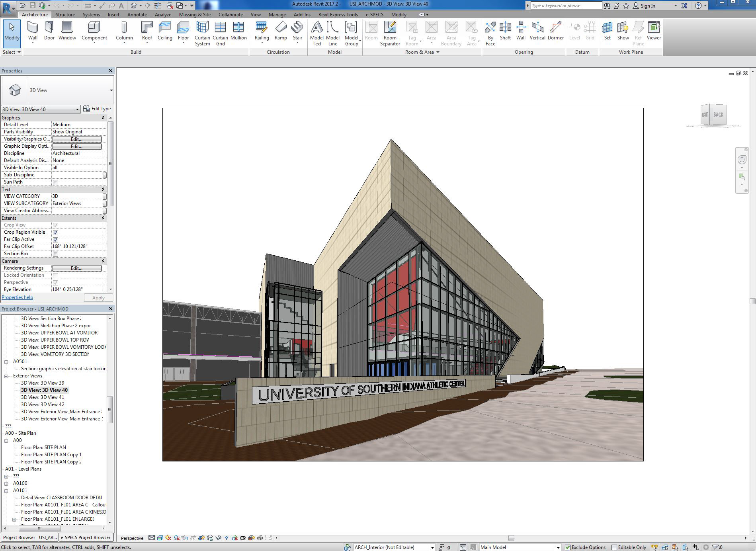Click the Project Browser vertical scrollbar thumb
Viewport: 756px width, 551px height.
point(109,410)
